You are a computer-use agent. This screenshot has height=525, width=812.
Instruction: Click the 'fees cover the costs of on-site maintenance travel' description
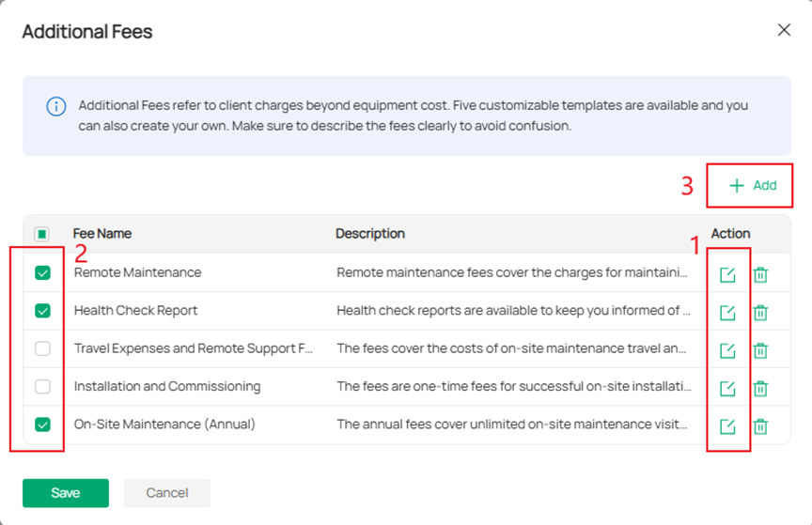coord(511,348)
